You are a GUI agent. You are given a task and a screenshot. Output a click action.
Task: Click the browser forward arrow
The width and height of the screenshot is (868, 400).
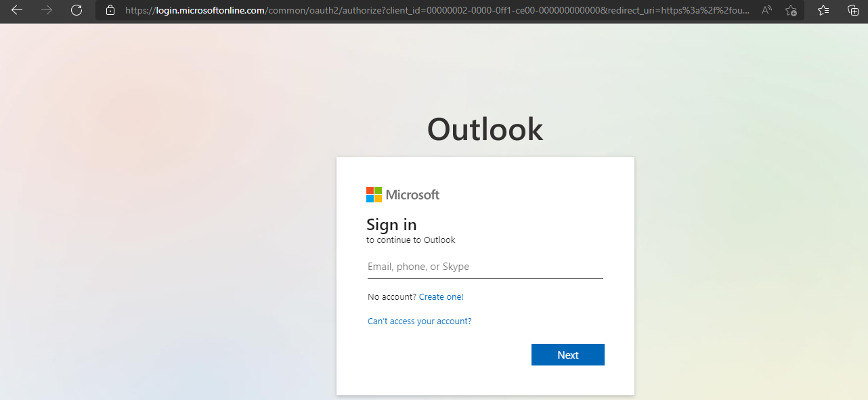pos(47,10)
